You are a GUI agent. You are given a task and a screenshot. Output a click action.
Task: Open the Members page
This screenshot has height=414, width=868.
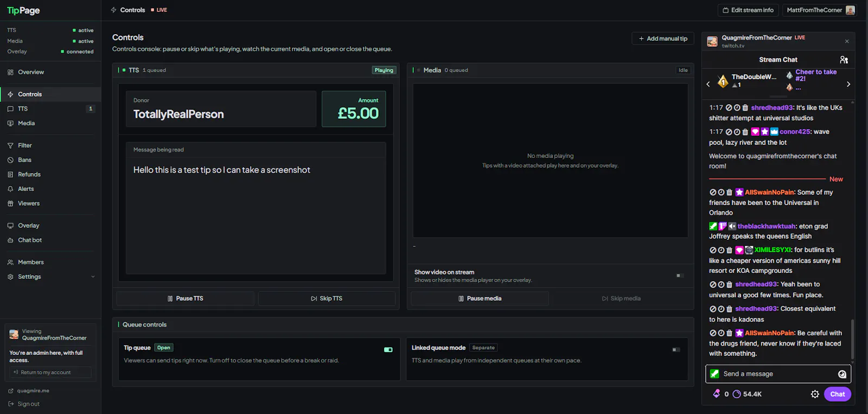coord(50,263)
